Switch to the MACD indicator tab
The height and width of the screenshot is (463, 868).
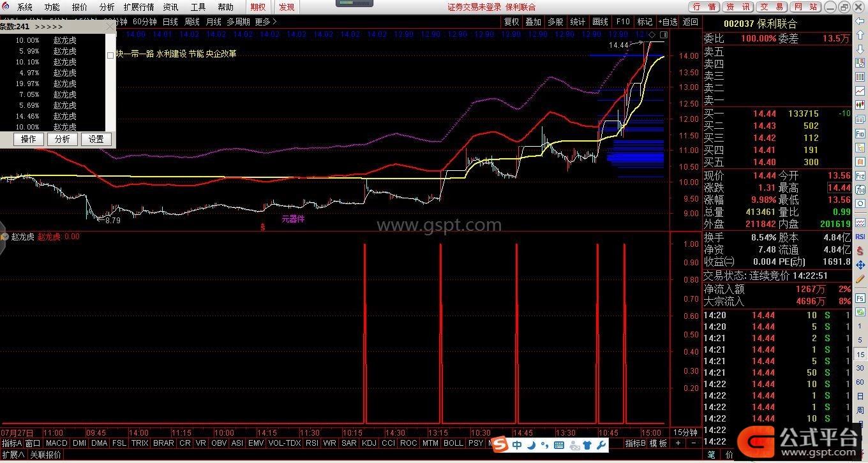57,443
